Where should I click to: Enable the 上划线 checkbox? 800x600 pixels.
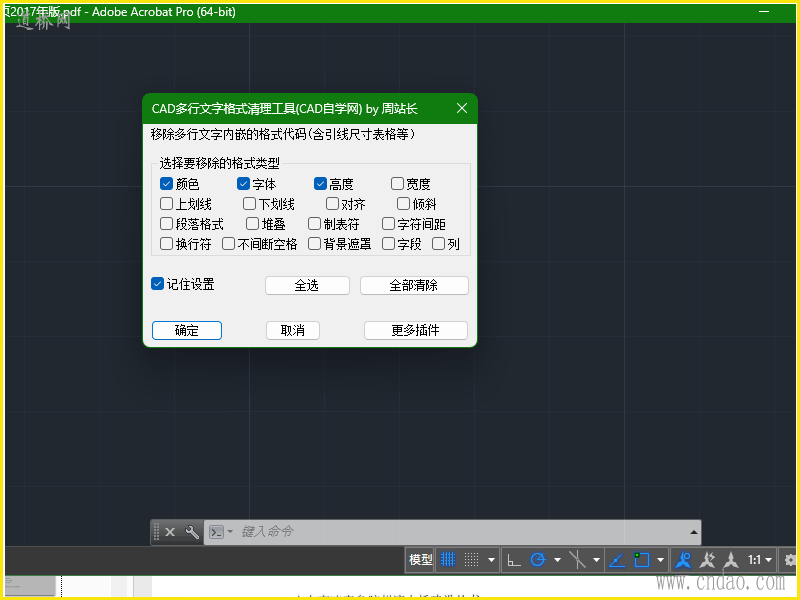coord(166,204)
